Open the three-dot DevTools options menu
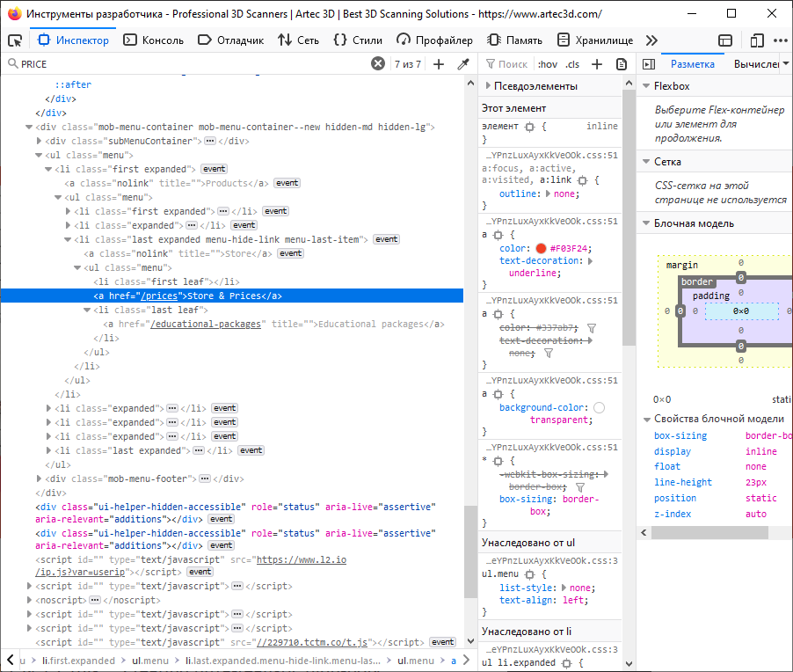The width and height of the screenshot is (793, 672). coord(781,40)
